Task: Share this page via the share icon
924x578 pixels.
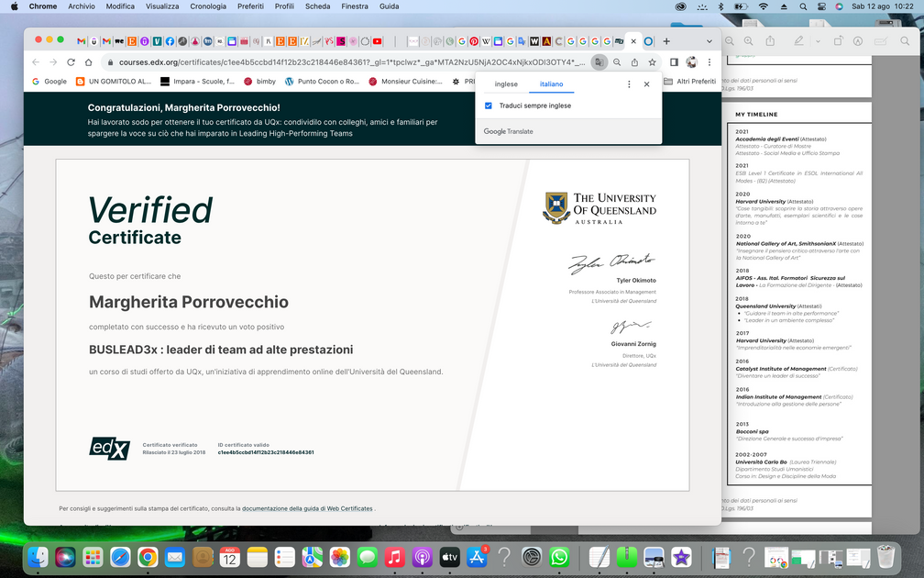Action: (x=634, y=62)
